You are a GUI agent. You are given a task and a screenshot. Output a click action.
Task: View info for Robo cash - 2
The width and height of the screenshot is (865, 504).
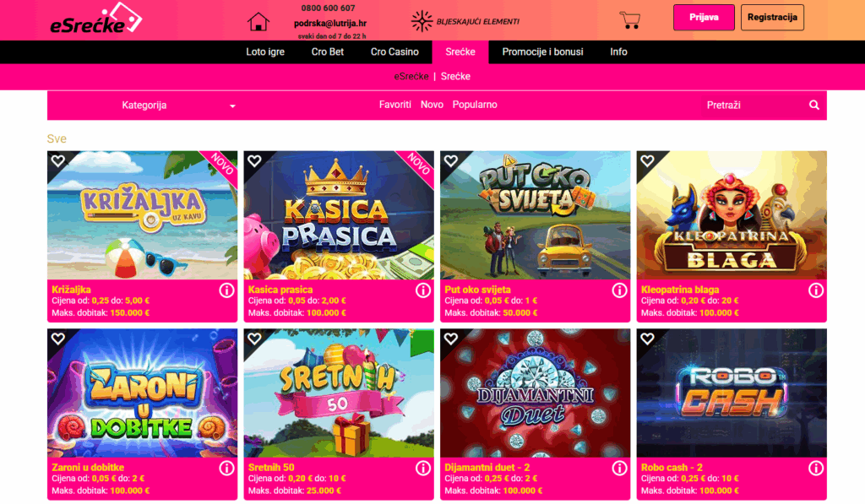(815, 469)
